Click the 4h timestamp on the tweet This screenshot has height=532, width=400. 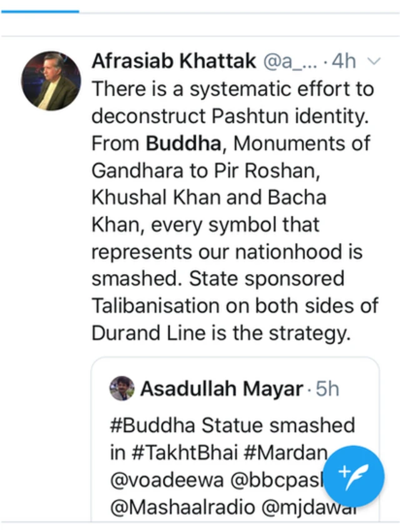pos(345,61)
